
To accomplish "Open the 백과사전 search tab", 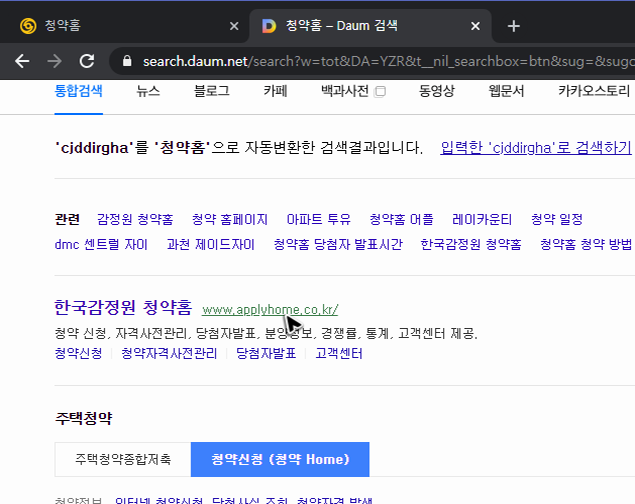I will pos(345,91).
